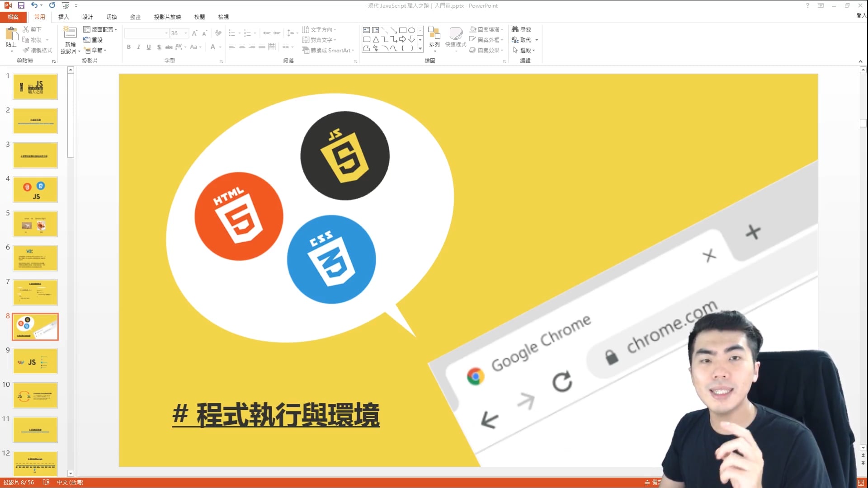Select slide 9 thumbnail in the panel
This screenshot has height=488, width=868.
click(x=35, y=361)
